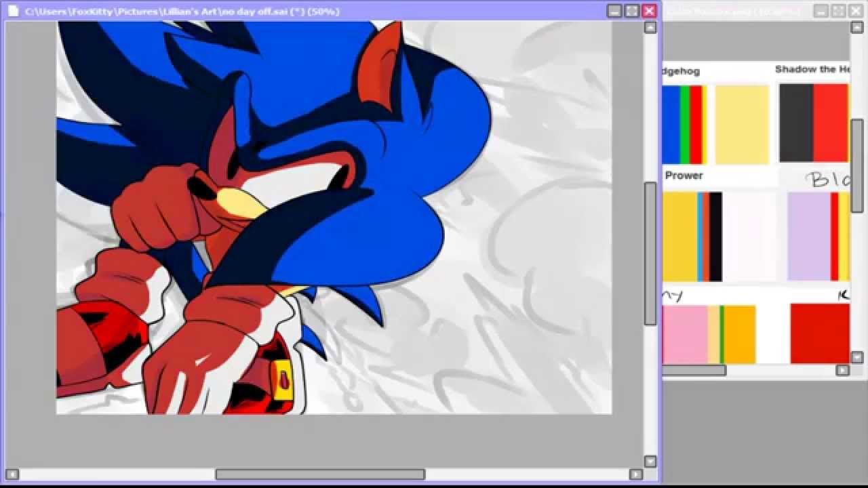Pick the dark gray swatch under Shadow
Viewport: 868px width, 488px height.
pos(796,123)
